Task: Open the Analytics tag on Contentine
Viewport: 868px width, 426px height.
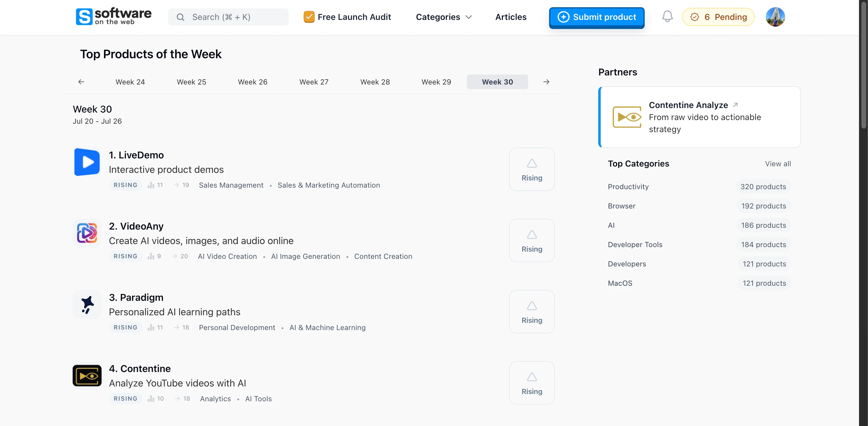Action: point(215,398)
